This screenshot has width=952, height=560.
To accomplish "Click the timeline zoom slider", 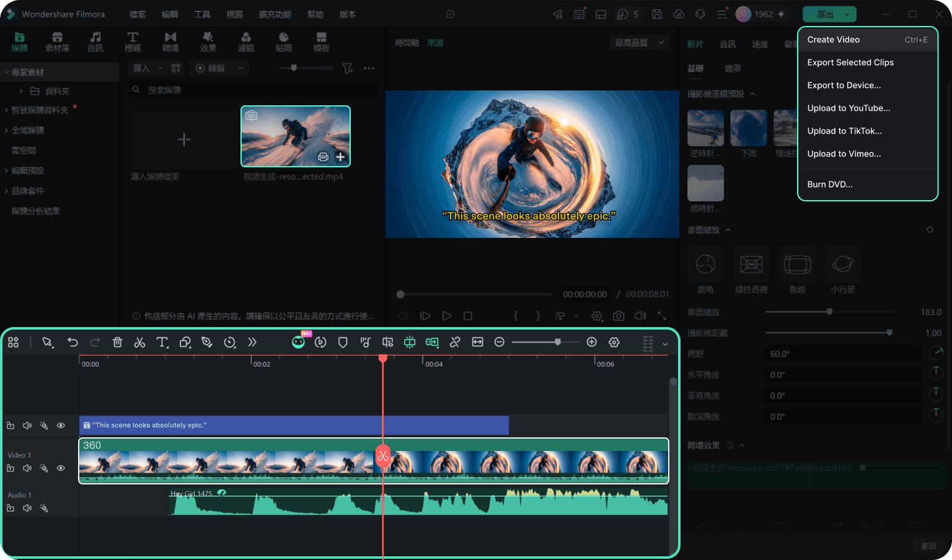I will coord(545,342).
